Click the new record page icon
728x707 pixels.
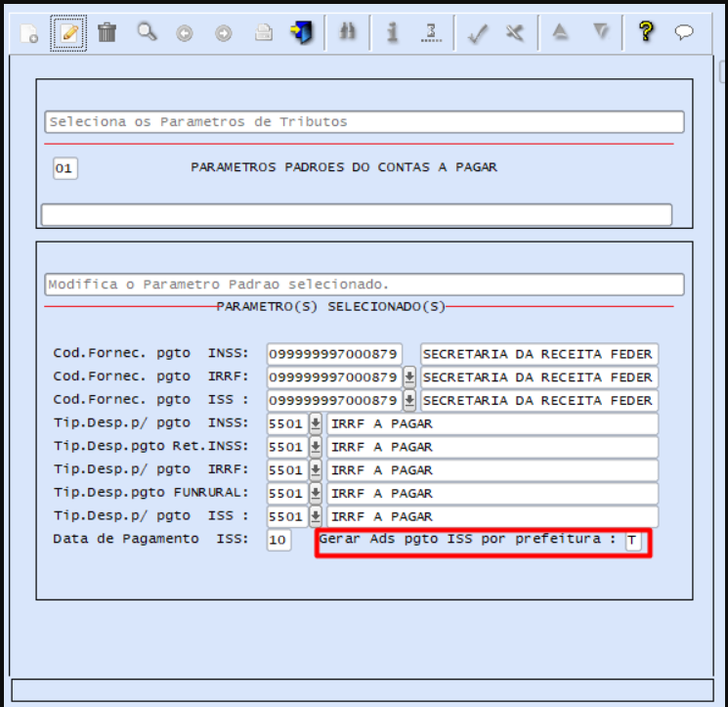coord(29,33)
